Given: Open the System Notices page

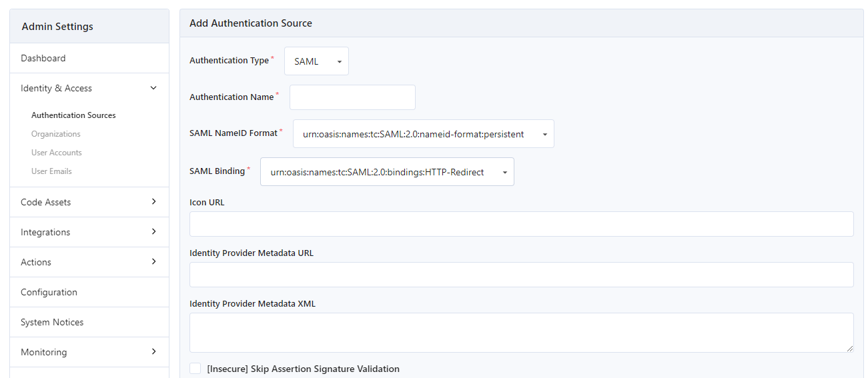Looking at the screenshot, I should coord(89,322).
